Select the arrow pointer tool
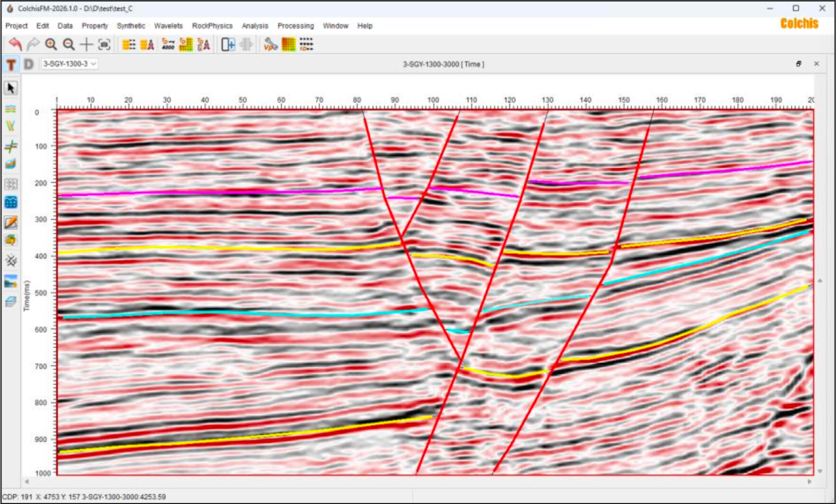Screen dimensions: 836x504 [12, 87]
